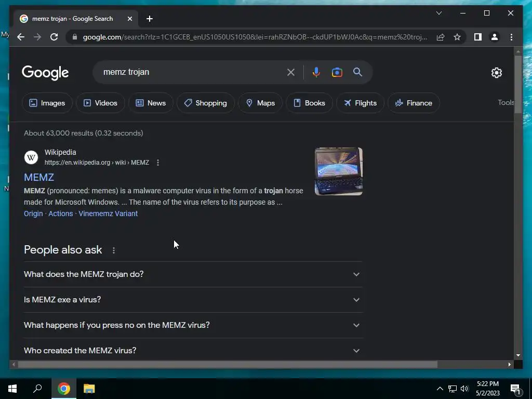Click the Wikipedia favicon of the result
Viewport: 532px width, 399px height.
click(31, 157)
